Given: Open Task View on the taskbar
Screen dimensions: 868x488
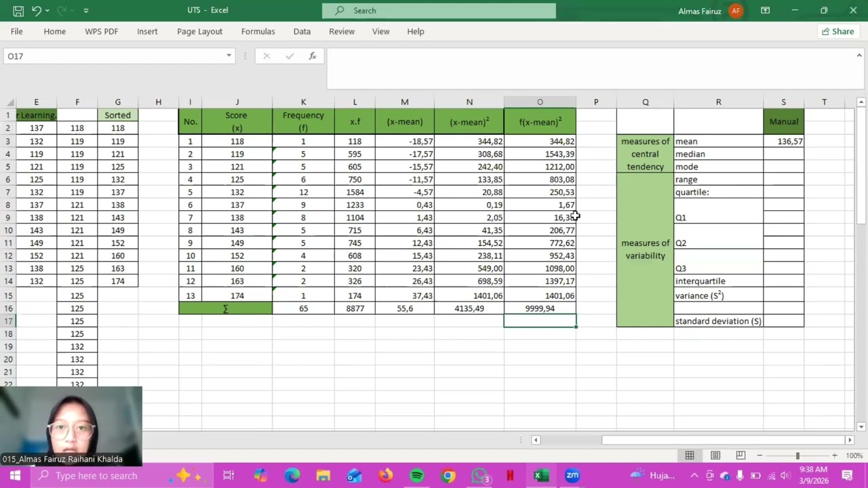Looking at the screenshot, I should (x=229, y=476).
